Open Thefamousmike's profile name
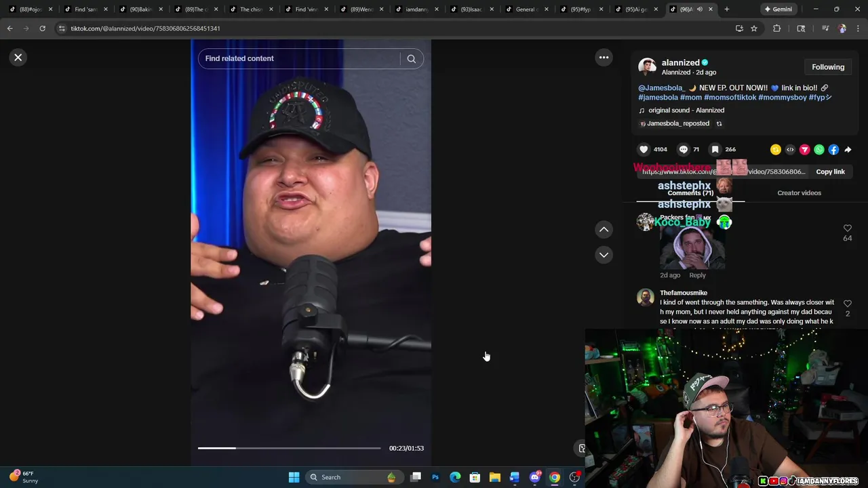The image size is (868, 488). (x=684, y=293)
